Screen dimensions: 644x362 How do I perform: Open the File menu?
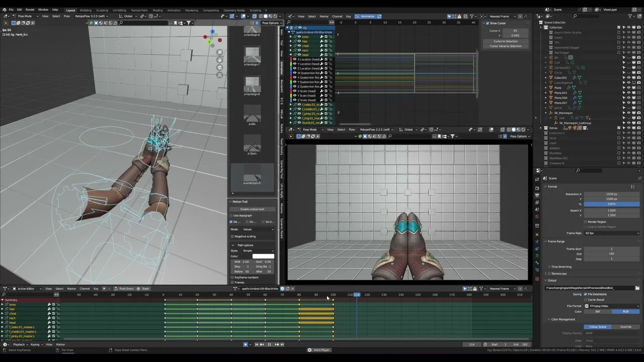pyautogui.click(x=11, y=10)
